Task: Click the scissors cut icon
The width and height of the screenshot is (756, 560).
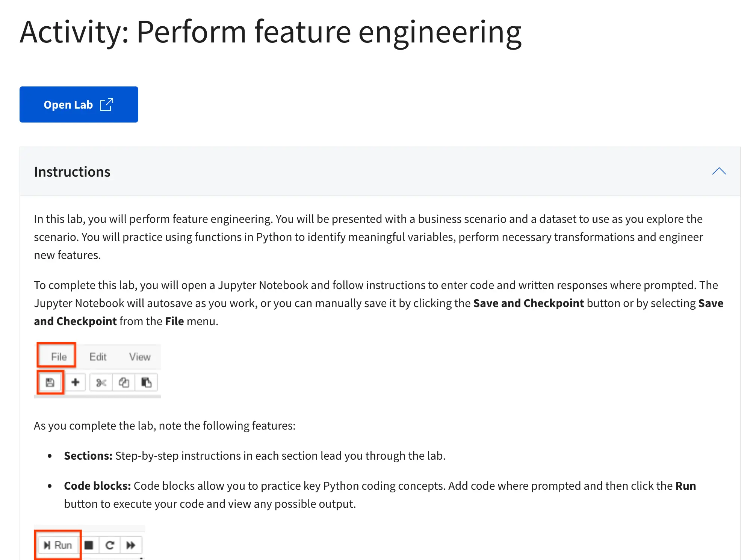Action: (101, 383)
